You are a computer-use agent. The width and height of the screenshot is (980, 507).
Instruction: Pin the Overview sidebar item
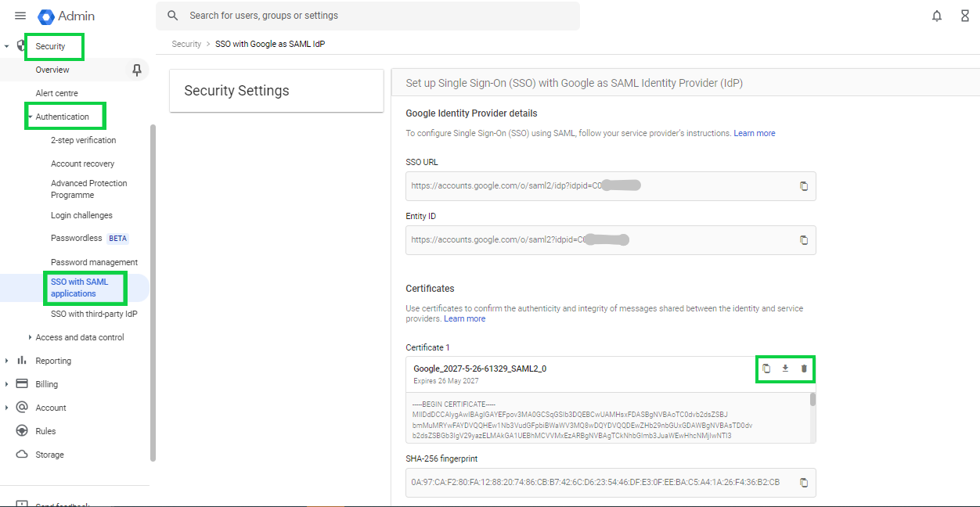tap(137, 70)
